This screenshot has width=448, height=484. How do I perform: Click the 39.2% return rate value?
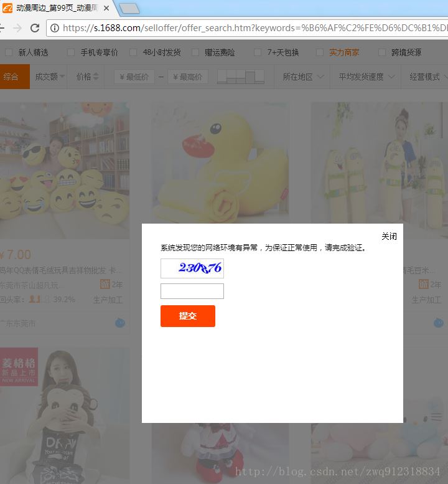click(64, 300)
